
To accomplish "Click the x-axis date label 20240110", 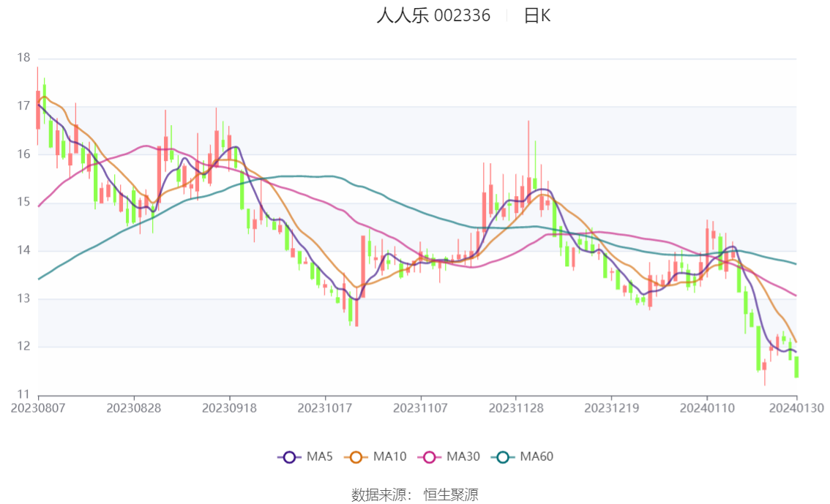I will coord(707,408).
